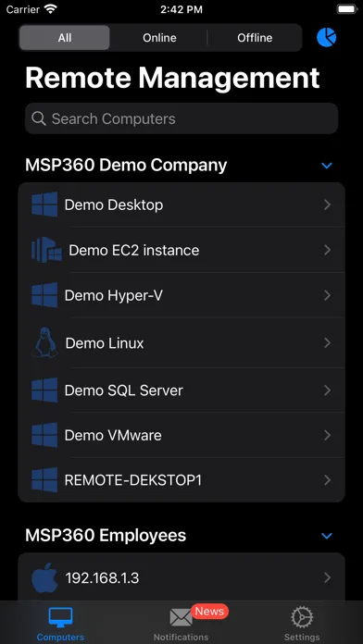Viewport: 363px width, 644px height.
Task: Tap the Carrier label in status bar
Action: [23, 9]
